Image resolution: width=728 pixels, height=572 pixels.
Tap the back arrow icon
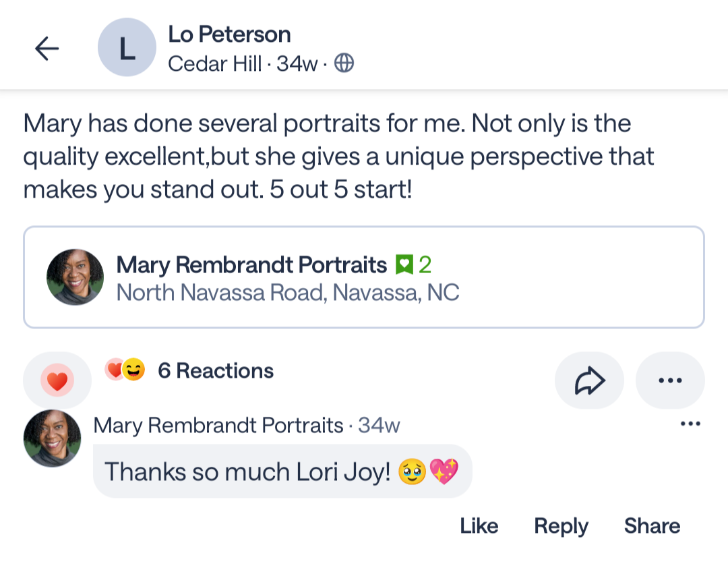47,48
